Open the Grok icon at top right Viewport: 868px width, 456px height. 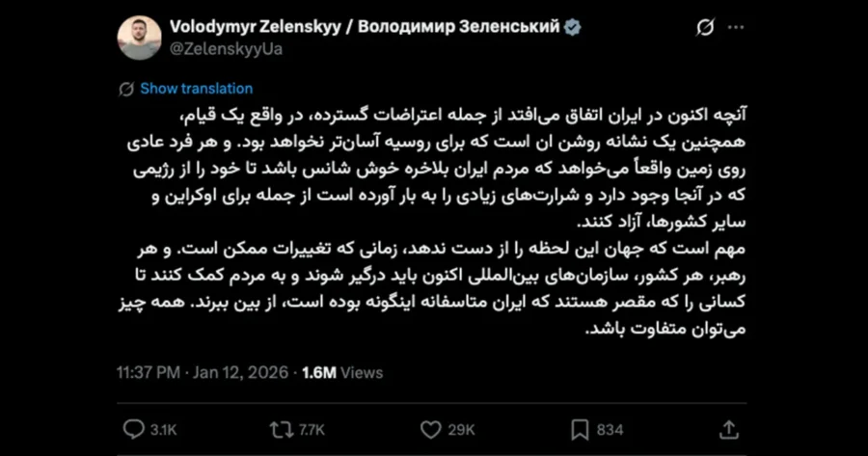(x=705, y=27)
